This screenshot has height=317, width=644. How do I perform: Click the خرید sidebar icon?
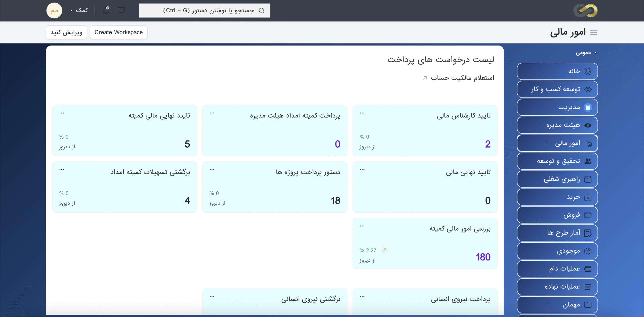[x=588, y=197]
